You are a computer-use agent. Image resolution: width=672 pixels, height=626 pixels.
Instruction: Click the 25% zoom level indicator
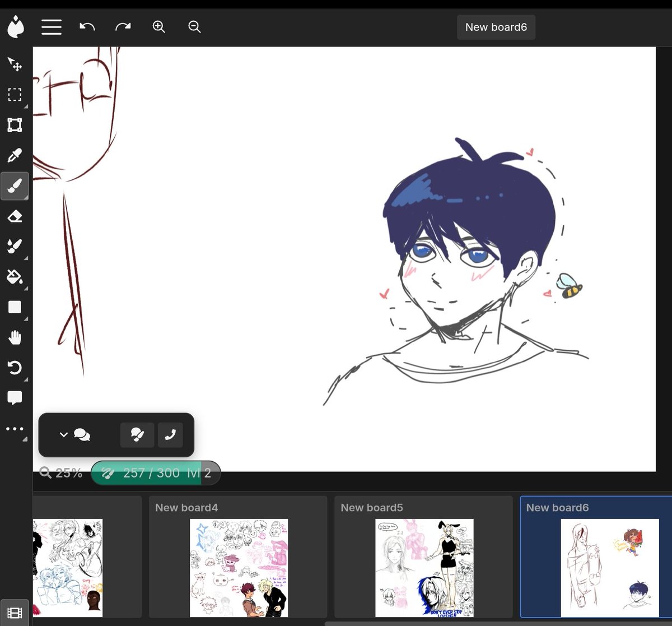point(62,473)
